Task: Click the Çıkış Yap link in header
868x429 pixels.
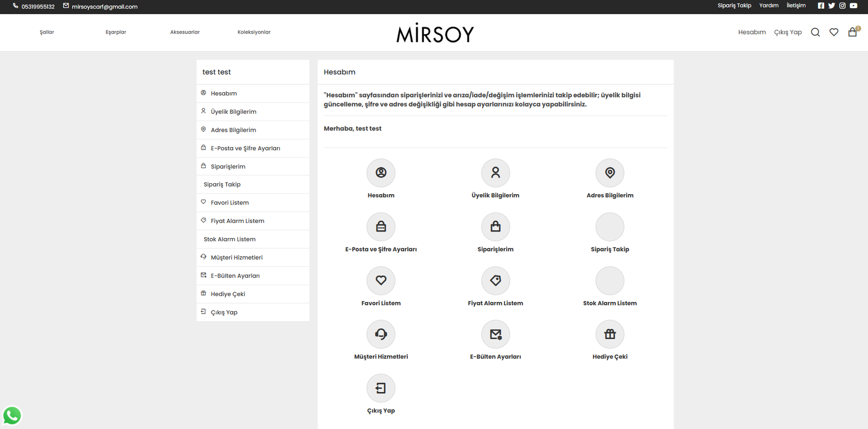Action: click(788, 32)
